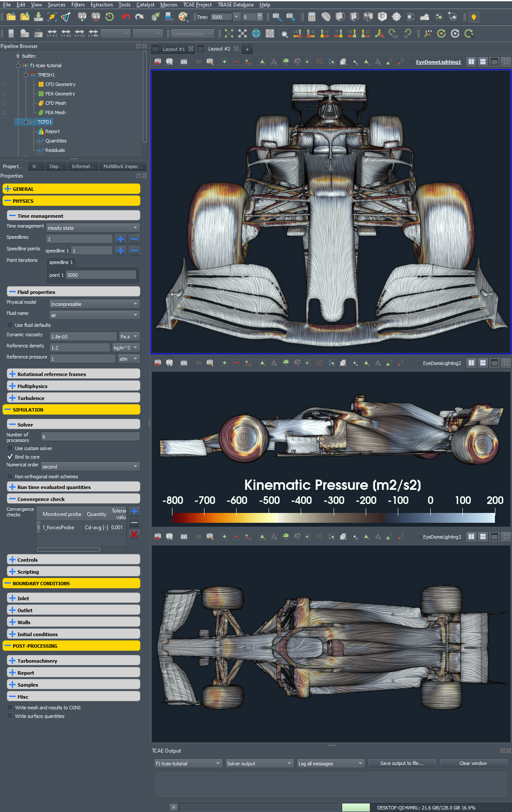Rotate view 90 degrees clockwise icon
The image size is (512, 812).
point(392,33)
